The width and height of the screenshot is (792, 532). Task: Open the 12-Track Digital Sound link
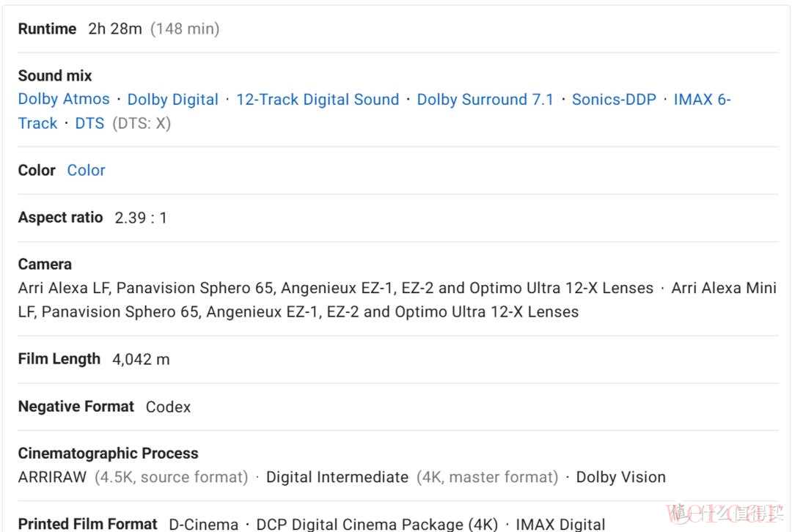click(318, 100)
